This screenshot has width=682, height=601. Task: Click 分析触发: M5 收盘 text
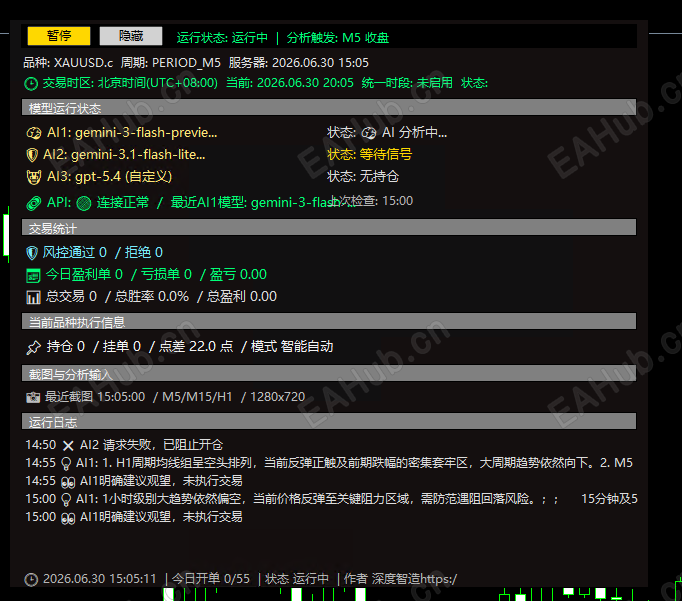pos(338,38)
